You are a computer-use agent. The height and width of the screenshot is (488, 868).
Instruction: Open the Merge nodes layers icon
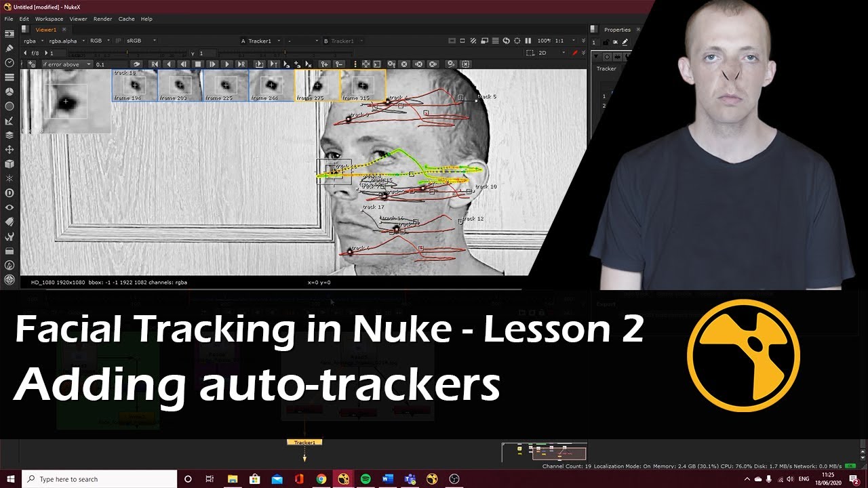coord(9,135)
